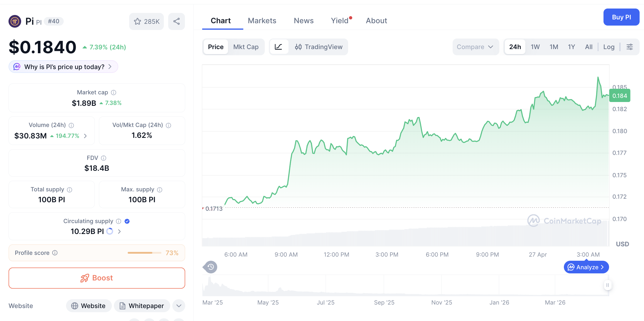
Task: Switch to the Markets tab
Action: pyautogui.click(x=262, y=20)
